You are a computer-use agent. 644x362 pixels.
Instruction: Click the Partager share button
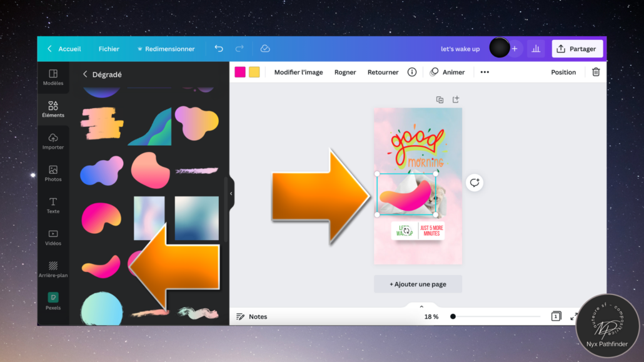[577, 49]
